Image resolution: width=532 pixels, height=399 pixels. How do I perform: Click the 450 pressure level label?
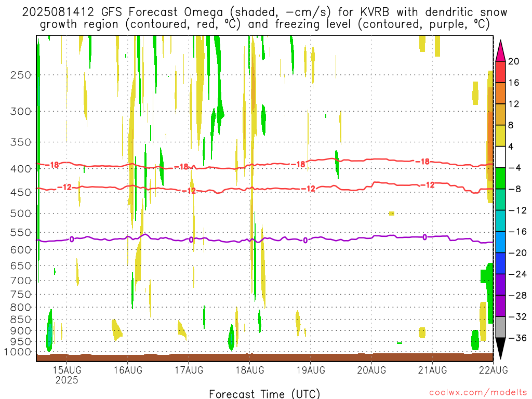21,192
